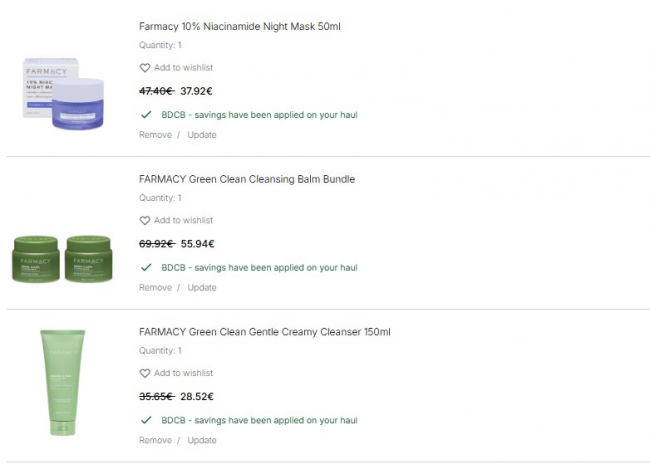Open Green Clean Creamy Cleanser tube image
The width and height of the screenshot is (650, 469).
(x=62, y=381)
